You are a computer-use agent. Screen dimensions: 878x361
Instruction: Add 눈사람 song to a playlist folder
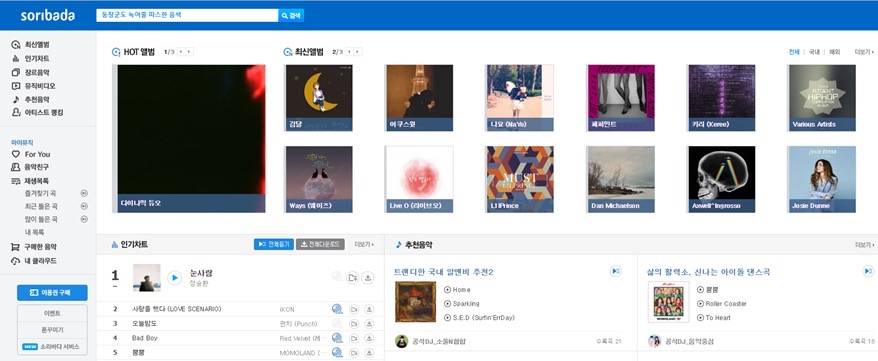(352, 278)
